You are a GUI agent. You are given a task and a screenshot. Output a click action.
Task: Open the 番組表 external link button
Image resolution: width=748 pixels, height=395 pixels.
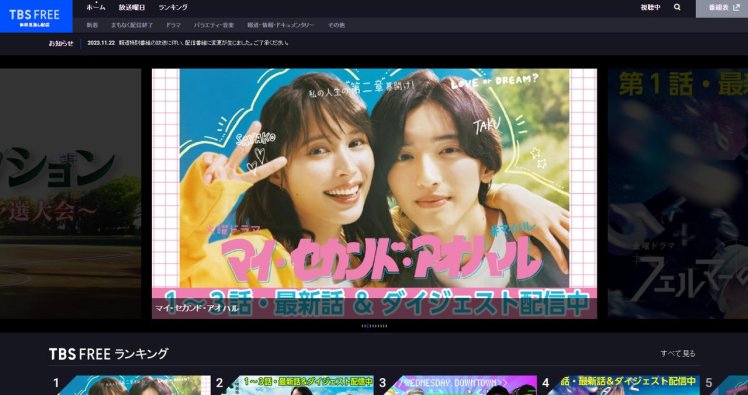[722, 8]
